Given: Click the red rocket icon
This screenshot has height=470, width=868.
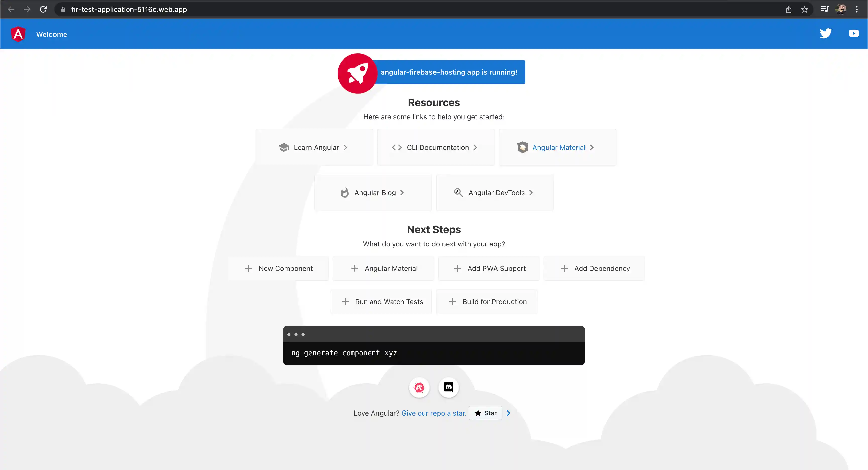Looking at the screenshot, I should [357, 73].
